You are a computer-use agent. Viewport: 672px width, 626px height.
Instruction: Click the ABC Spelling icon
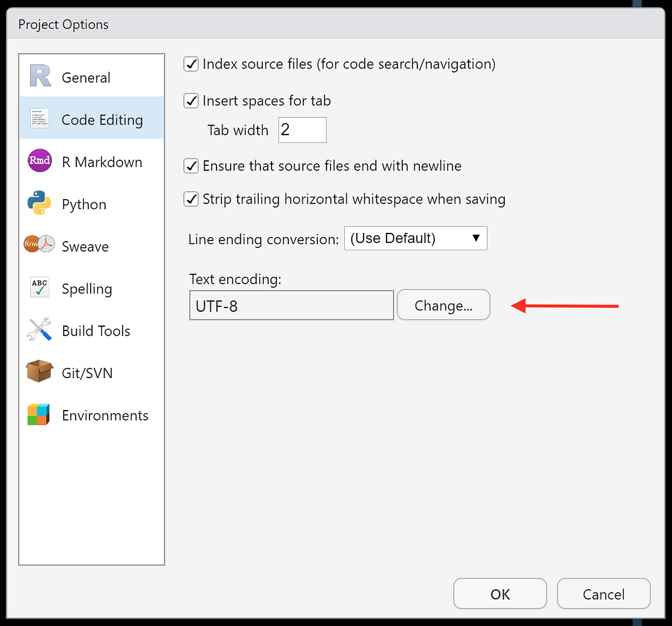(39, 287)
